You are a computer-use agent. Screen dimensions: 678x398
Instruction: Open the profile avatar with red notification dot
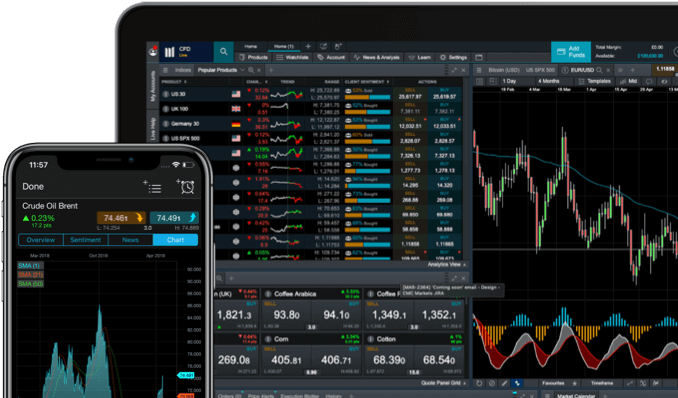pos(153,51)
